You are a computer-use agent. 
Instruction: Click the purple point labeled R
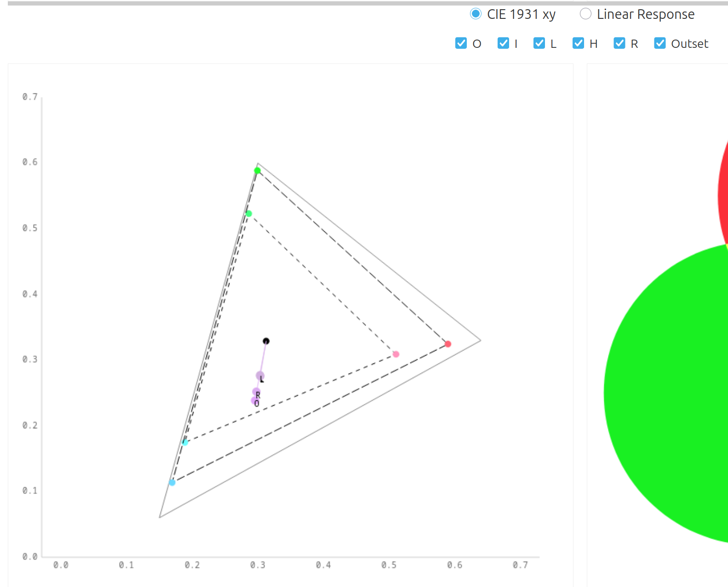pos(256,392)
